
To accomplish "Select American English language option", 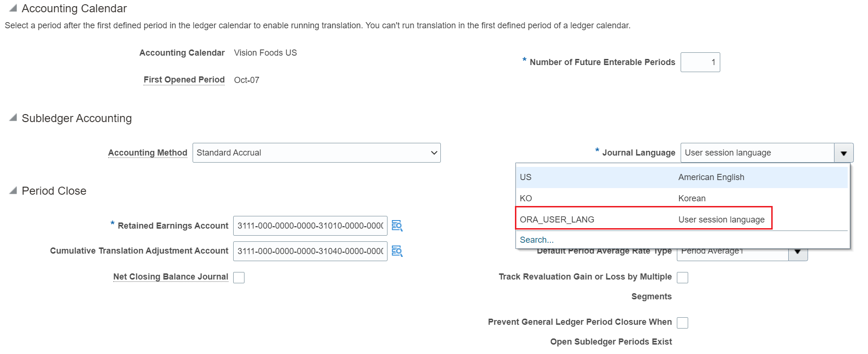I will 681,177.
